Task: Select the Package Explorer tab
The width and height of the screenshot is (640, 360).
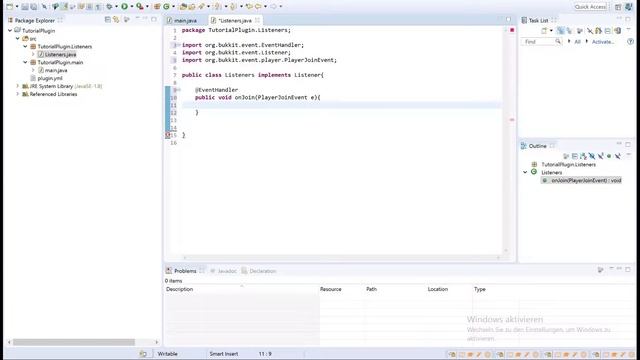Action: tap(35, 20)
